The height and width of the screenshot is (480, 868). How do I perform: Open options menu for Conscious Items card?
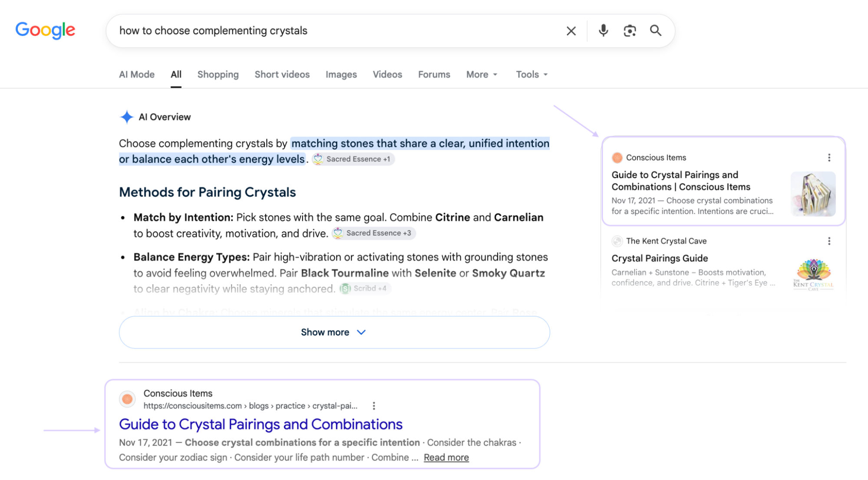click(829, 158)
